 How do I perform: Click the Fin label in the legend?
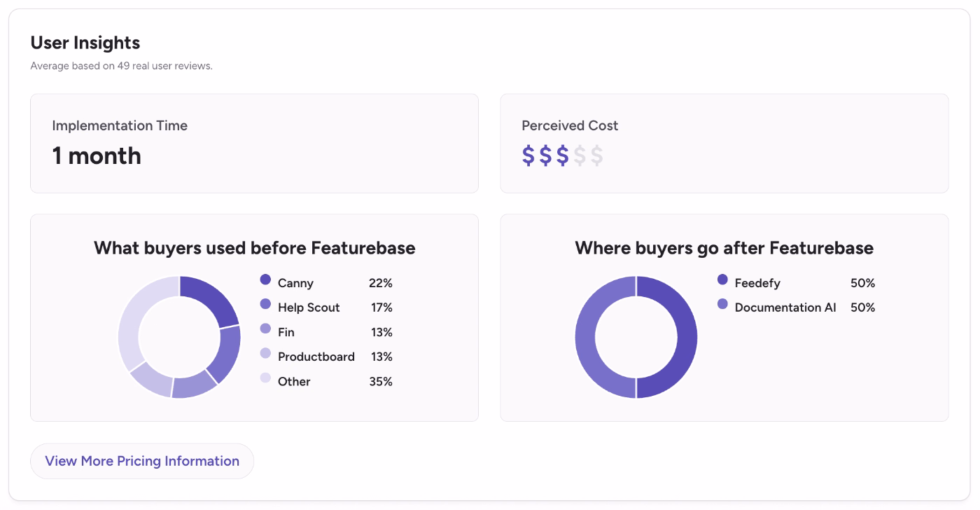coord(286,332)
